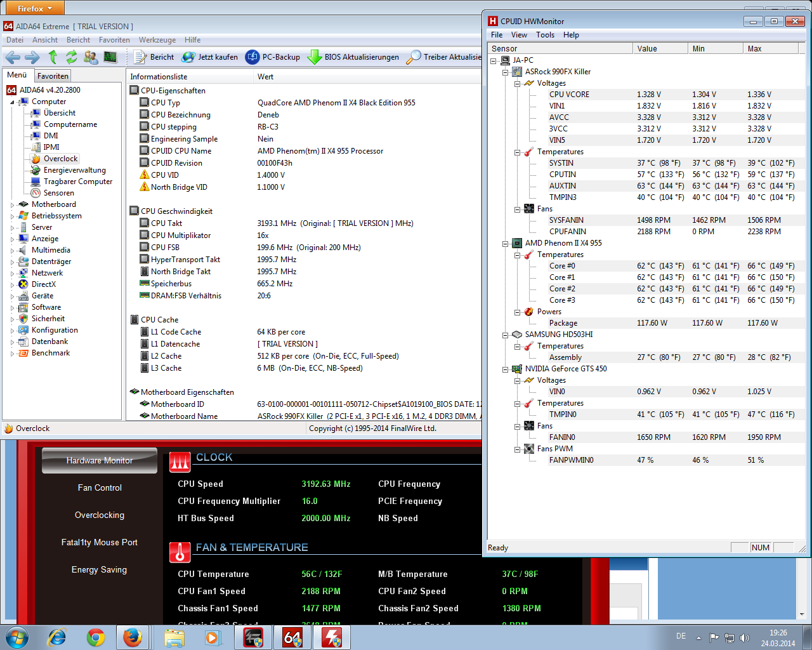Open View menu in HWMonitor

coord(519,35)
